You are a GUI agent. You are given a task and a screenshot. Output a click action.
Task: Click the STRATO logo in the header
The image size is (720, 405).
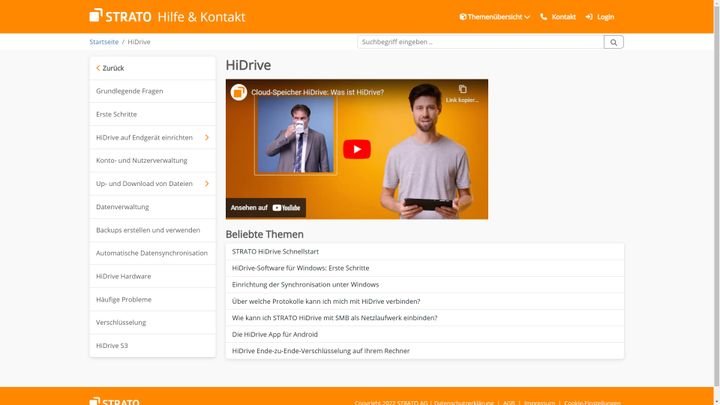coord(120,16)
